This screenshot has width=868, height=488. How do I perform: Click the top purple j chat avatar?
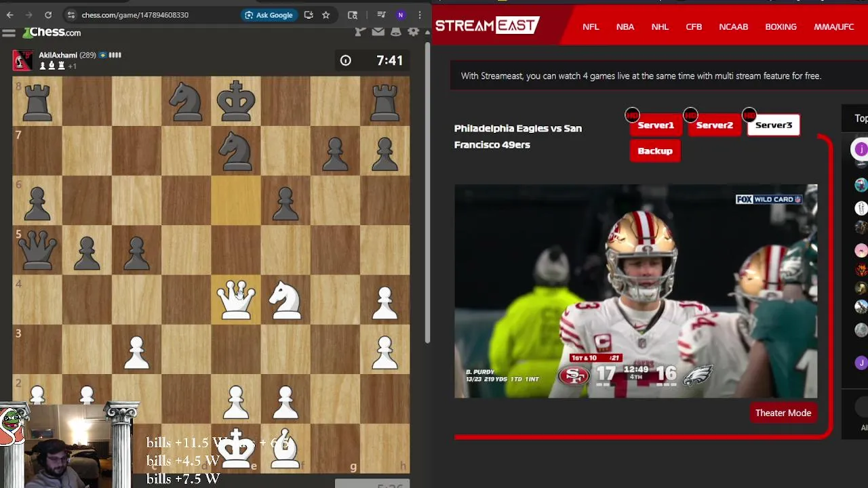click(861, 150)
